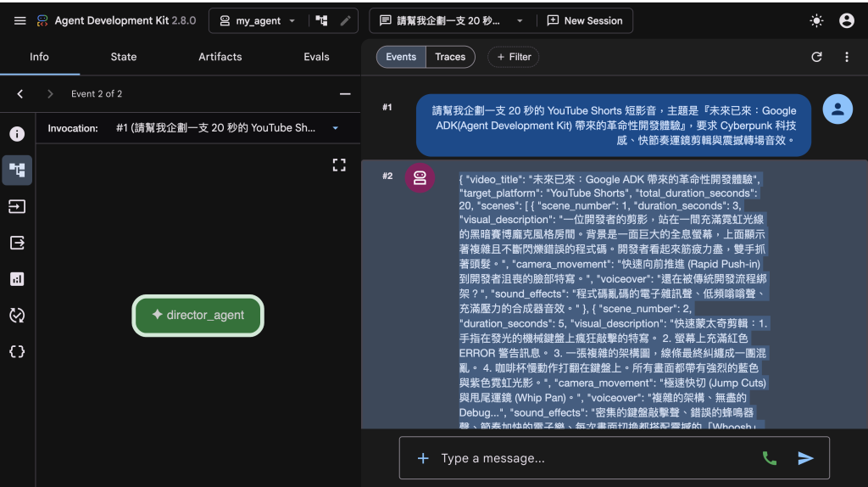Click the refresh events icon
The width and height of the screenshot is (868, 487).
tap(816, 57)
